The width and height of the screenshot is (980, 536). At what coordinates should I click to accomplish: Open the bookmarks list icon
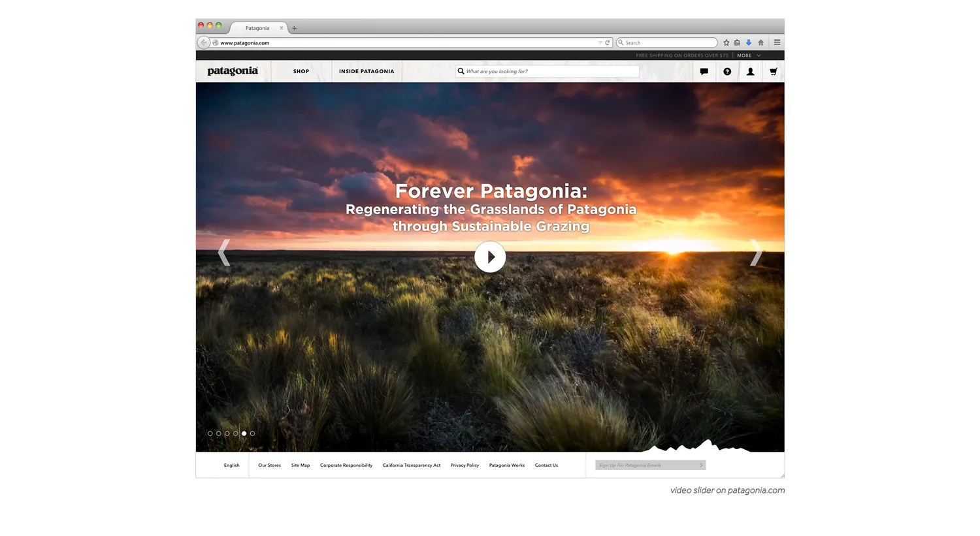[737, 42]
